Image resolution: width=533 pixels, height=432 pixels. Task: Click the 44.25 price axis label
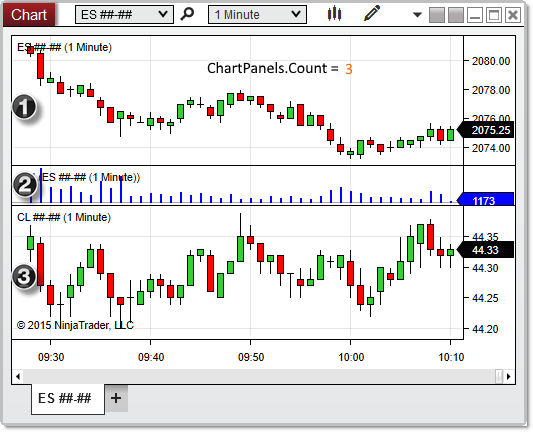point(485,298)
